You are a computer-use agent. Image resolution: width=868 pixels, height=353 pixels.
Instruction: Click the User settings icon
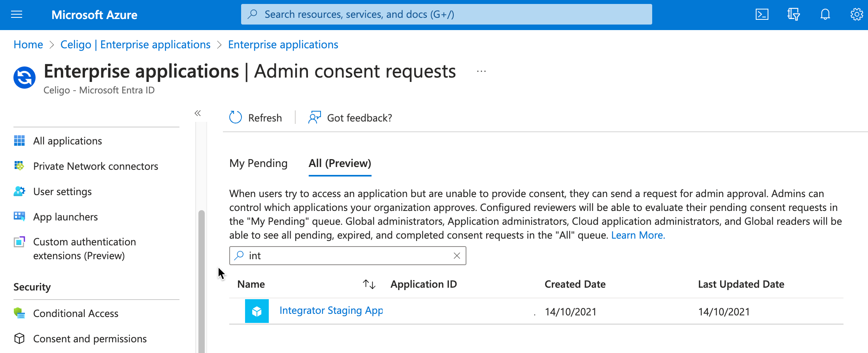click(19, 191)
